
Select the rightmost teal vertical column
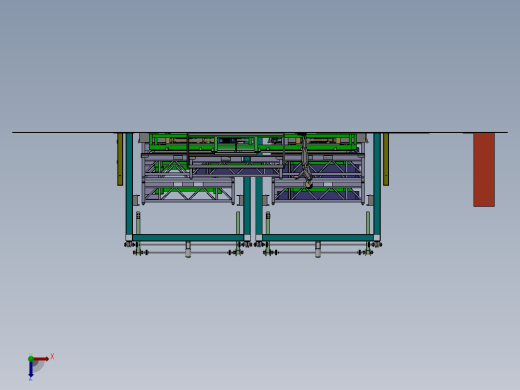pos(377,184)
